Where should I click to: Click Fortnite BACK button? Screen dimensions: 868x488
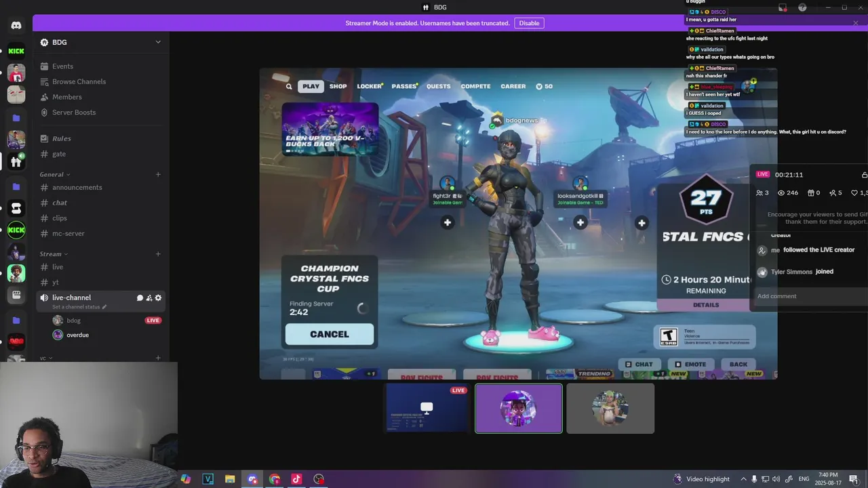point(738,364)
